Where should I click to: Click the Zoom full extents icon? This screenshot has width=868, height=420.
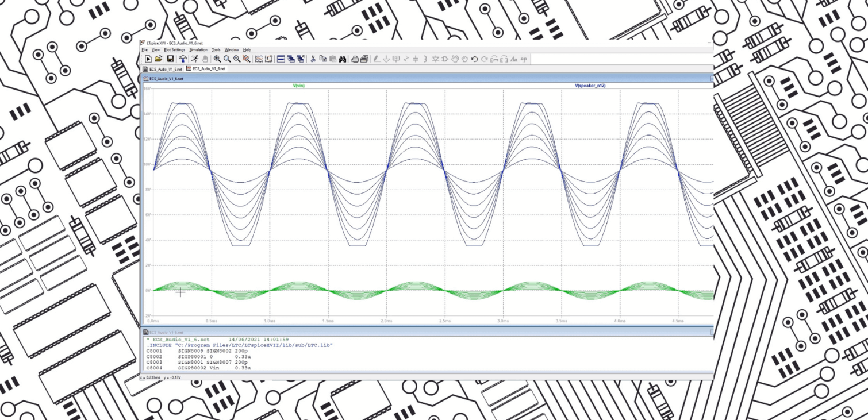coord(247,59)
